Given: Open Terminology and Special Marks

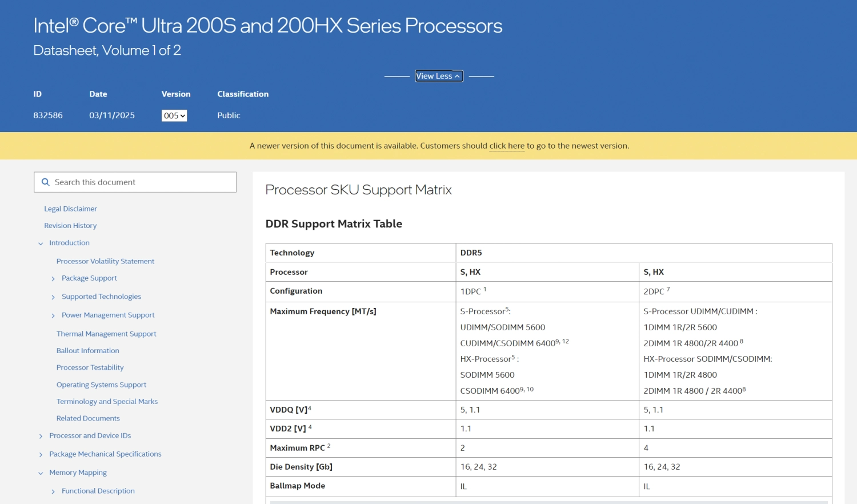Looking at the screenshot, I should pyautogui.click(x=107, y=402).
